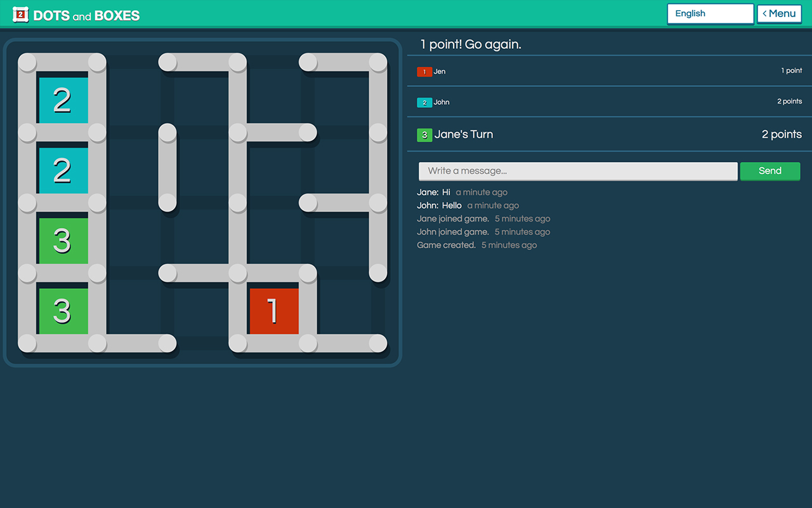Viewport: 812px width, 508px height.
Task: Click the top-left dot on the game board
Action: (x=27, y=62)
